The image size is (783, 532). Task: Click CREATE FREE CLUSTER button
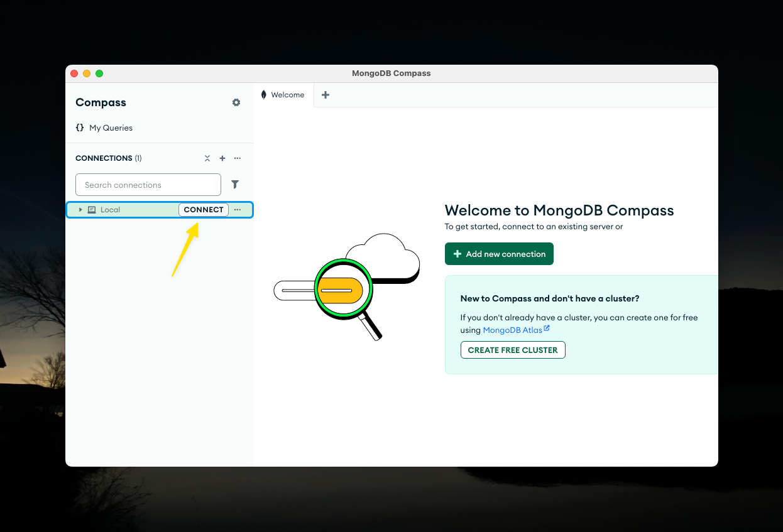point(513,350)
